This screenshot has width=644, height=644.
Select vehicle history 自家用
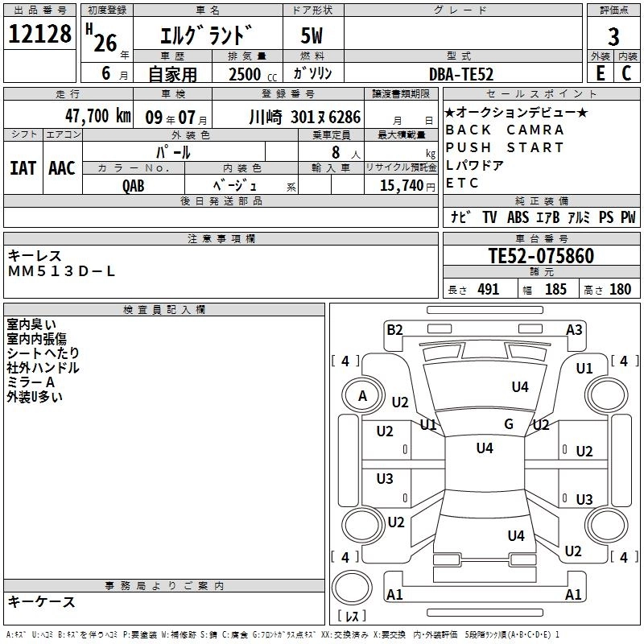pyautogui.click(x=172, y=74)
